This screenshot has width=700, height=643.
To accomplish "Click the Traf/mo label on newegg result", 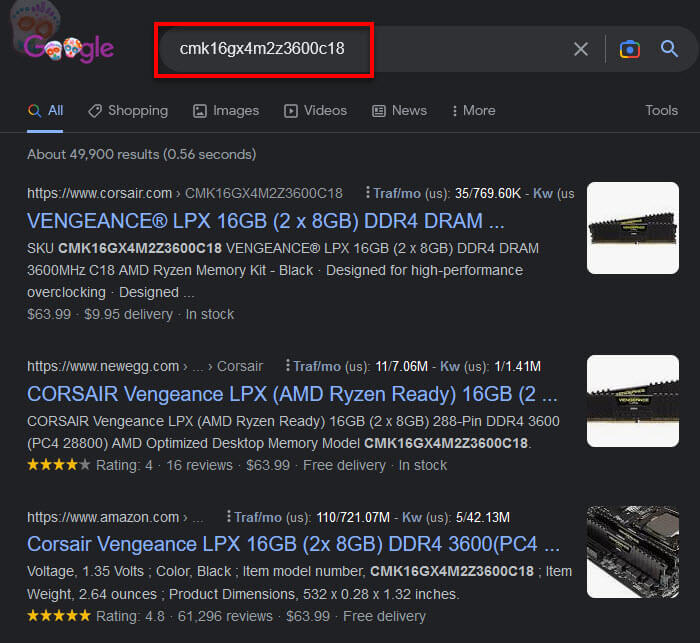I will pyautogui.click(x=317, y=367).
